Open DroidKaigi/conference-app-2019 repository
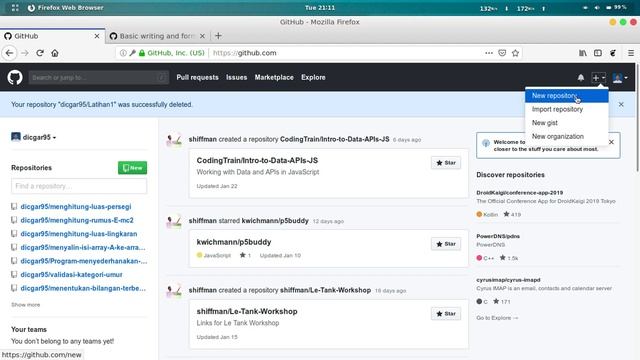 click(520, 193)
